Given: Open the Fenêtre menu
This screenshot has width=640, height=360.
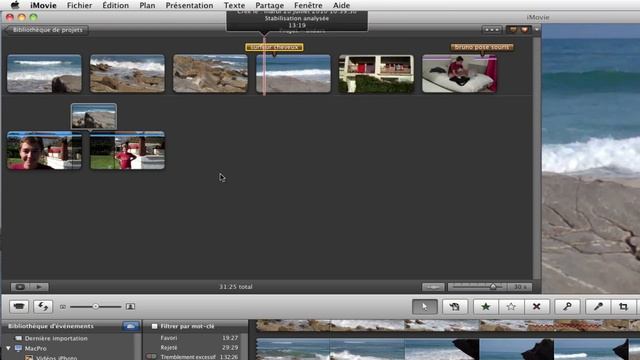Looking at the screenshot, I should coord(308,5).
